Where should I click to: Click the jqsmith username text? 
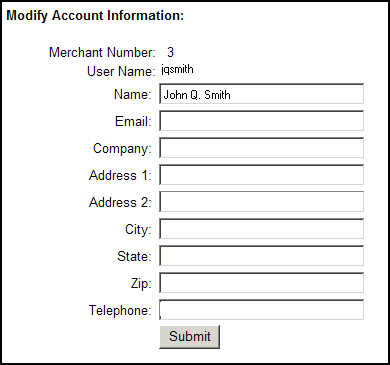pos(177,70)
